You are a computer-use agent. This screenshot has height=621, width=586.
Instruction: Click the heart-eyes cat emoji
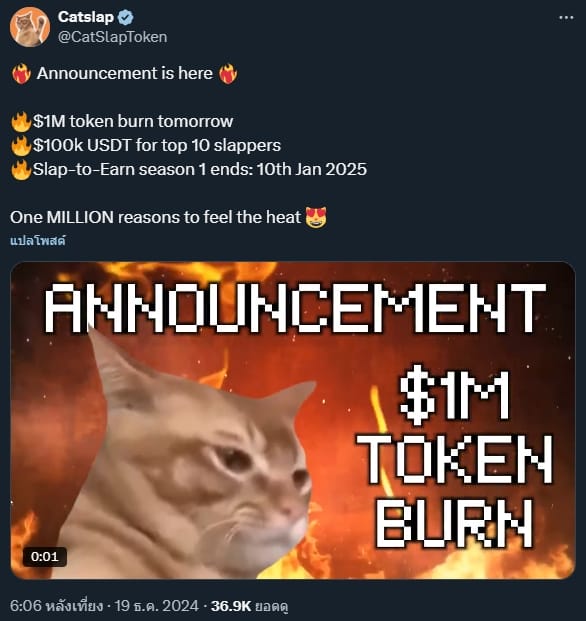coord(316,217)
